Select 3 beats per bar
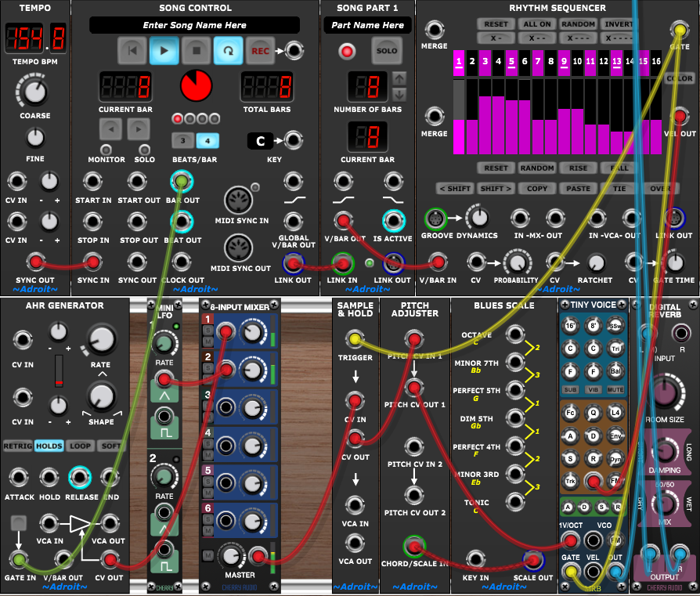The height and width of the screenshot is (596, 700). pos(182,141)
